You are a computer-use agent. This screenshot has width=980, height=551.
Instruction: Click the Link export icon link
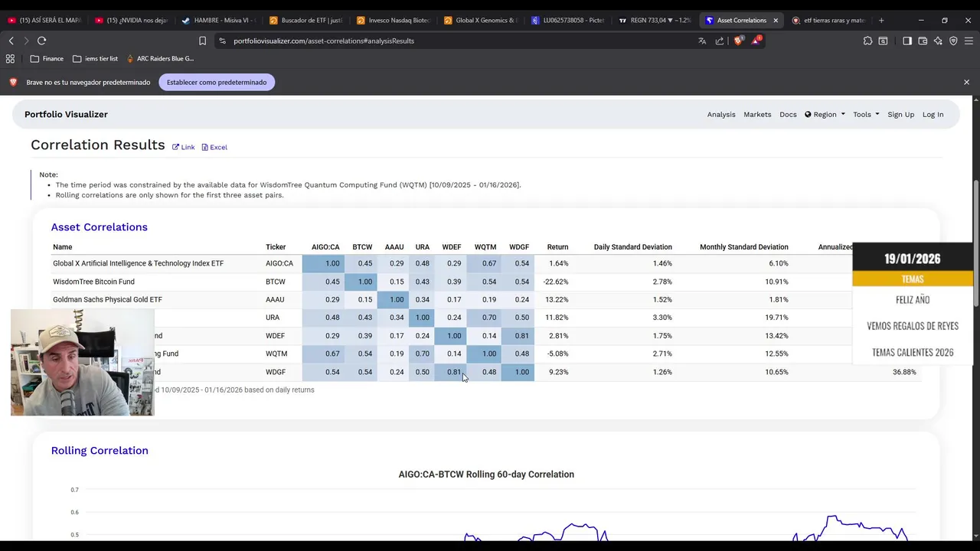183,147
